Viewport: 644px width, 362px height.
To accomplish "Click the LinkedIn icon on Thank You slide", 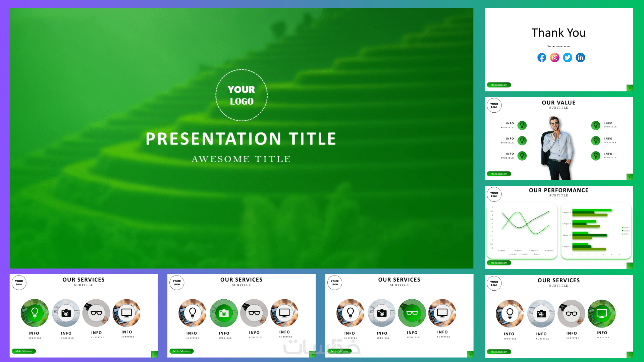I will 580,58.
